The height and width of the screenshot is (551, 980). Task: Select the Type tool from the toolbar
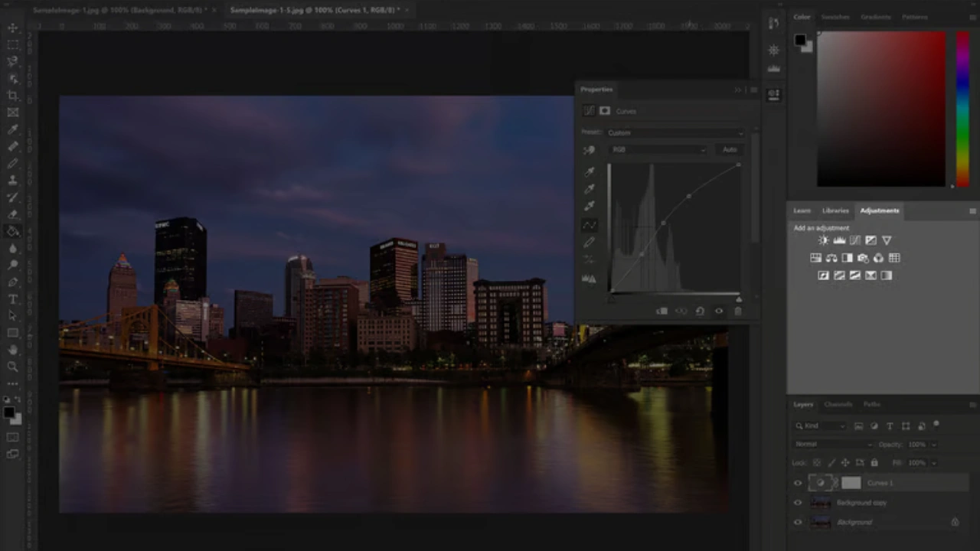pos(12,298)
